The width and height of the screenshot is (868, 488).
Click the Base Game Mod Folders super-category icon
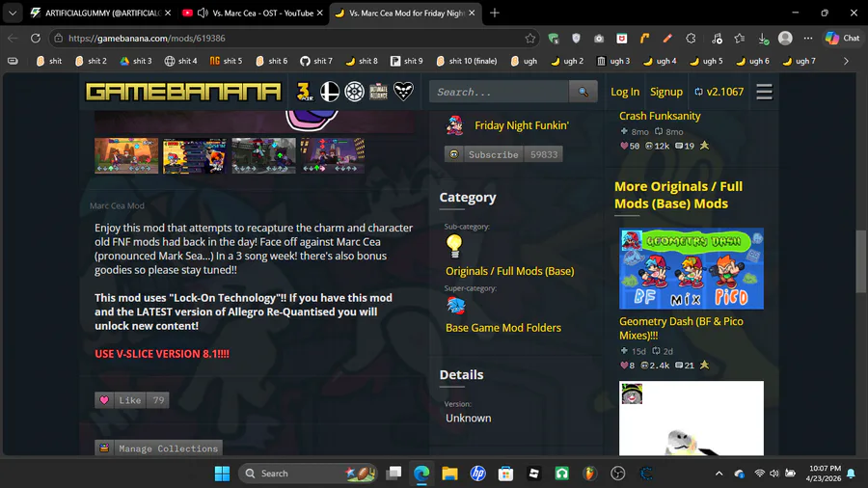[x=456, y=306]
